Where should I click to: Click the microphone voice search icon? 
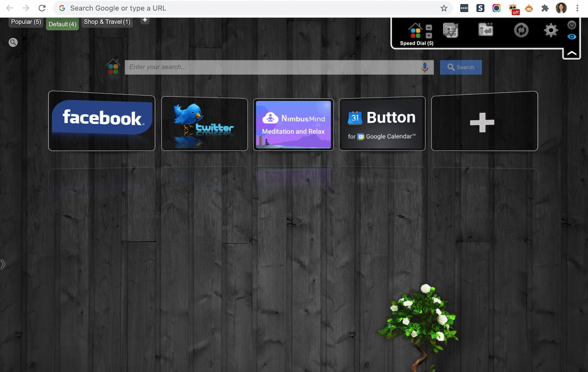coord(425,68)
